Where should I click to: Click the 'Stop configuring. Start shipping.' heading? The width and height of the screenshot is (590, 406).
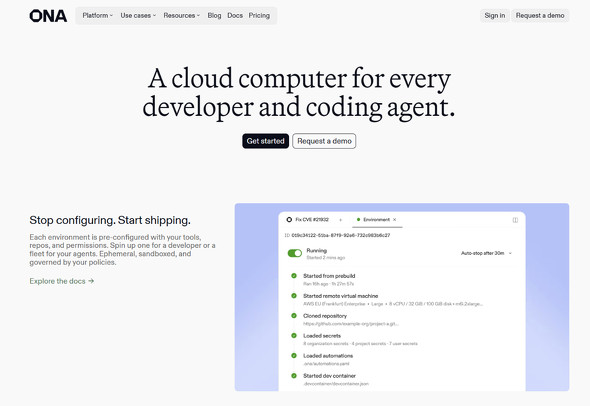[110, 220]
